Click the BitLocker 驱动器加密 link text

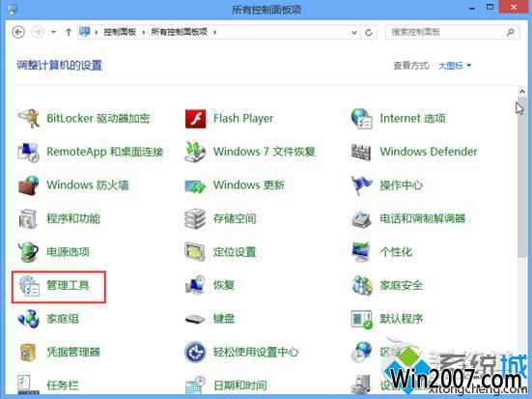tap(98, 118)
